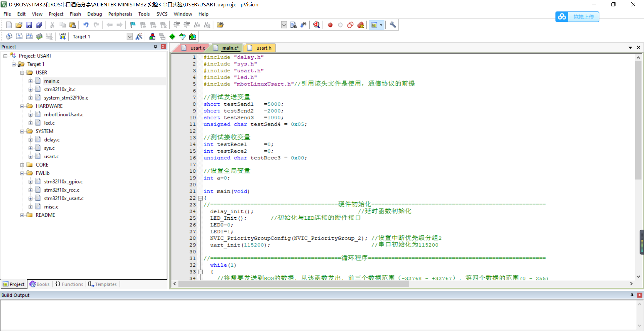644x331 pixels.
Task: Open the Peripherals menu
Action: pyautogui.click(x=120, y=14)
